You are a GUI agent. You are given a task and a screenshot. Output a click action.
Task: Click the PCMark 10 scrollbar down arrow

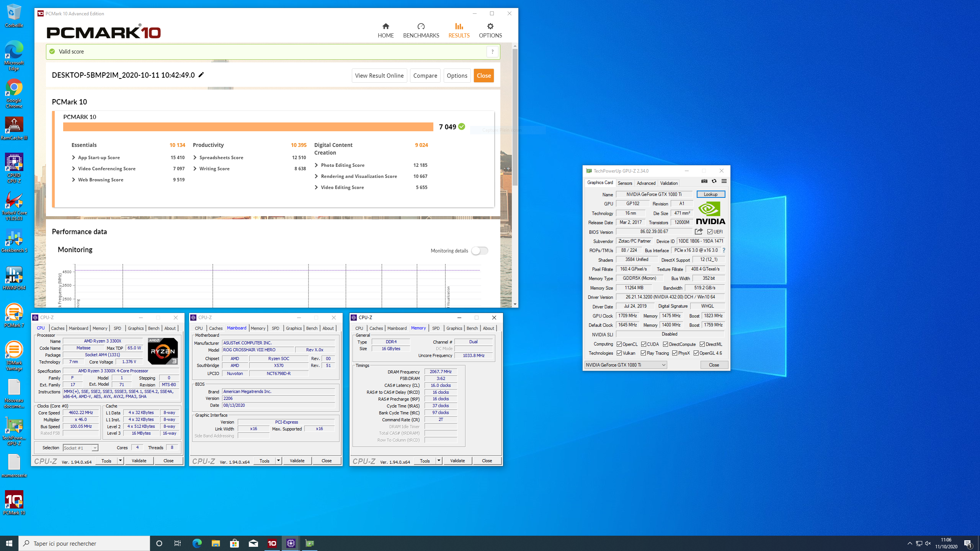[515, 304]
